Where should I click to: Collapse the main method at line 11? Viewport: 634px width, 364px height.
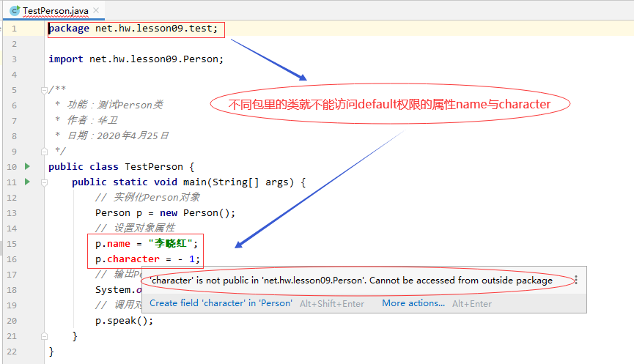point(45,182)
